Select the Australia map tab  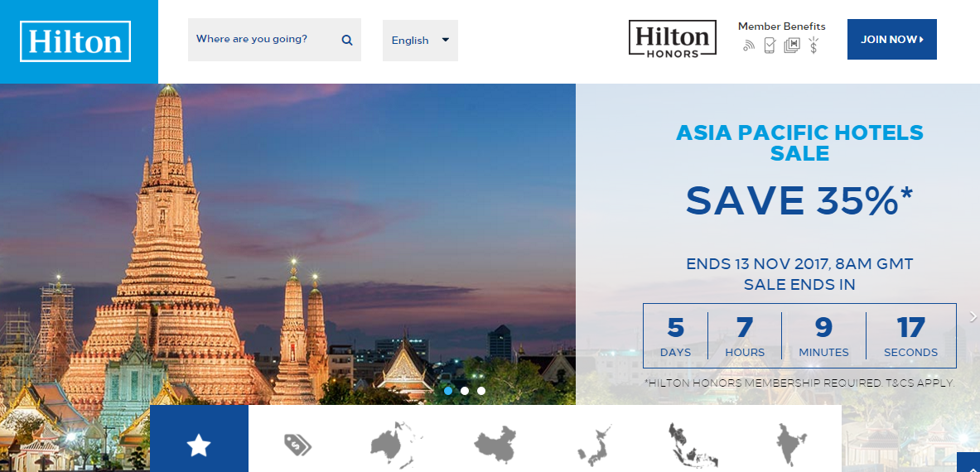396,445
